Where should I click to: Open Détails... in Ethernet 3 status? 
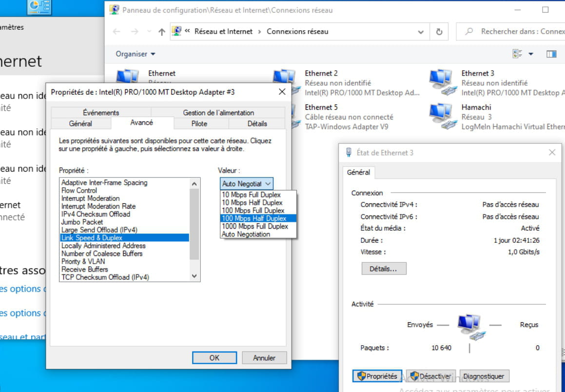pyautogui.click(x=384, y=269)
